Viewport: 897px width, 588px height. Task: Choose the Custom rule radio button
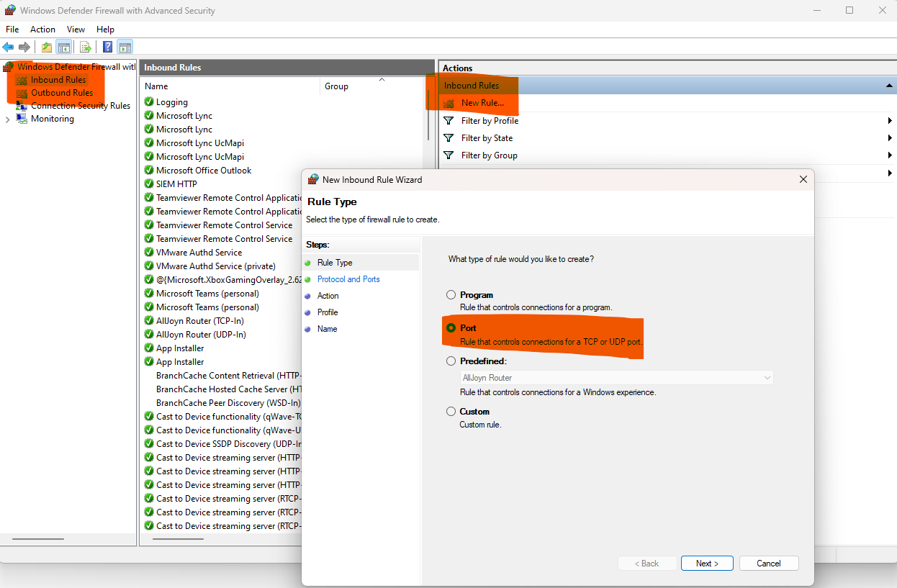451,412
